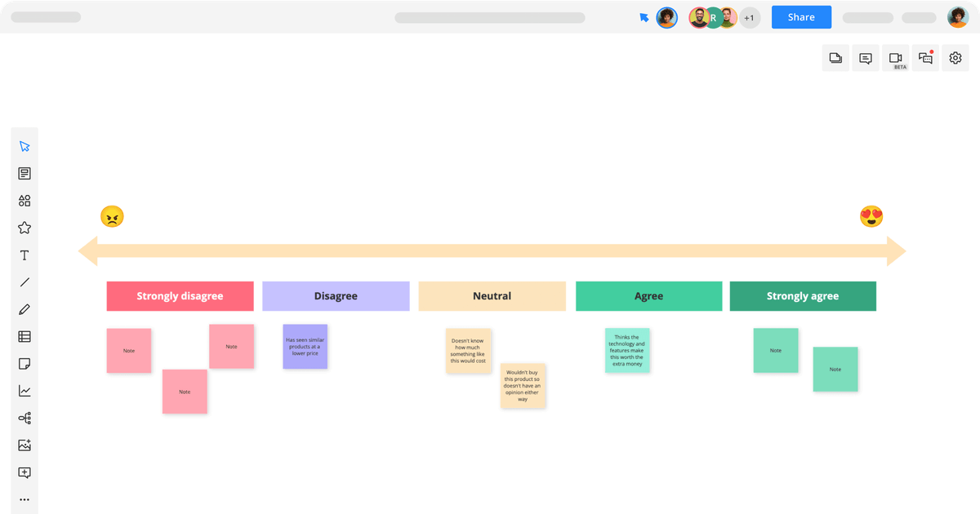The width and height of the screenshot is (980, 514).
Task: Select the 'Has seen similar products' sticky note
Action: click(305, 347)
